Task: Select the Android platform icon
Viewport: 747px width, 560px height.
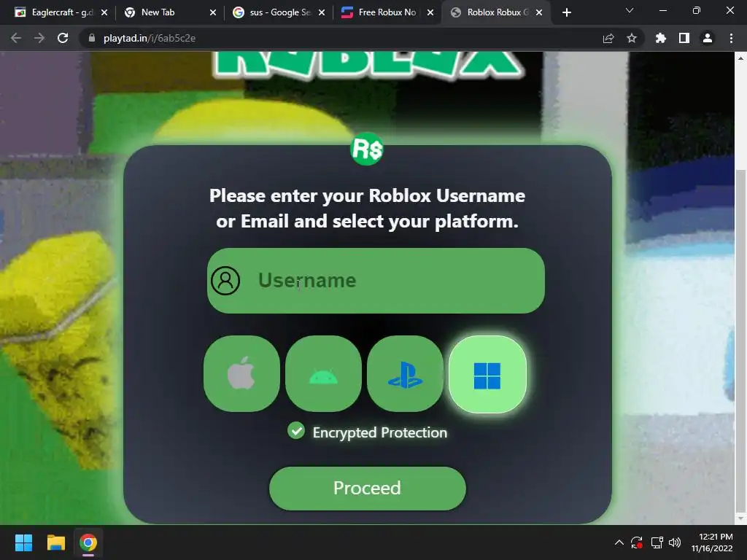Action: click(323, 373)
